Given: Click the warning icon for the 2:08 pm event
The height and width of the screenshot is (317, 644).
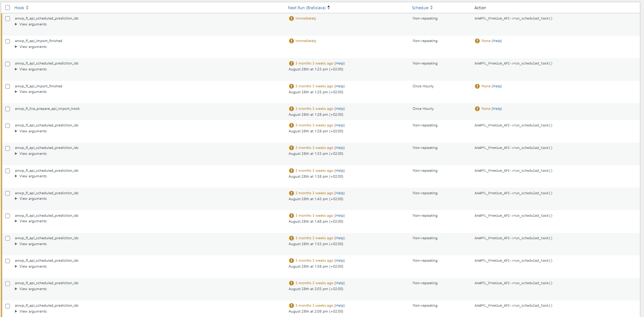Looking at the screenshot, I should coord(291,306).
